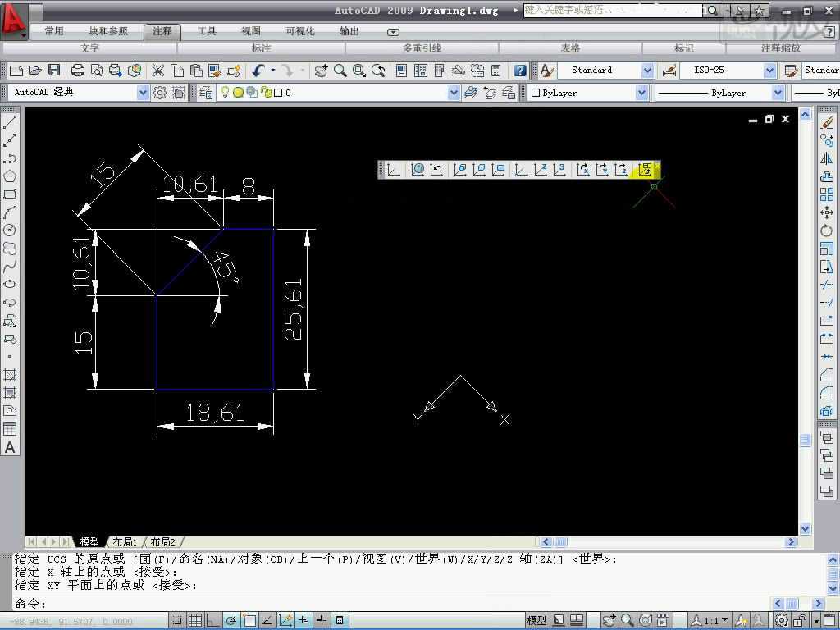Click the Zoom Realtime magnifier icon
The image size is (840, 630).
pos(340,71)
